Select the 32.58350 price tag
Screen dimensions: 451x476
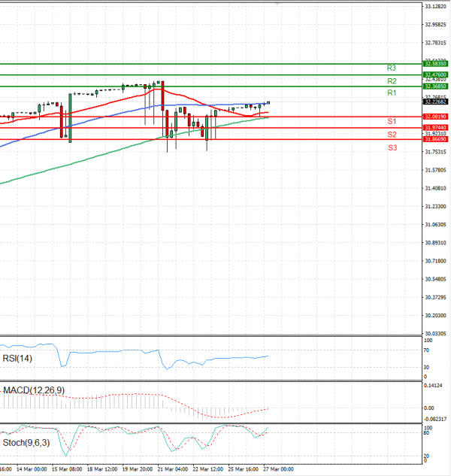coord(435,64)
